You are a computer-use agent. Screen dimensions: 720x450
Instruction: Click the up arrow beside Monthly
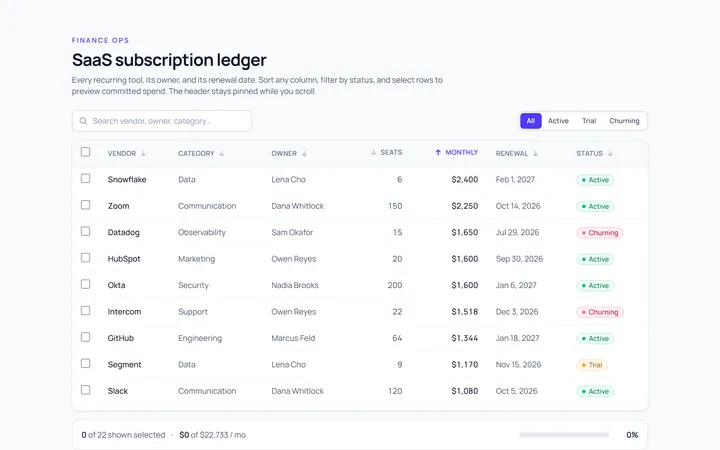pyautogui.click(x=438, y=152)
